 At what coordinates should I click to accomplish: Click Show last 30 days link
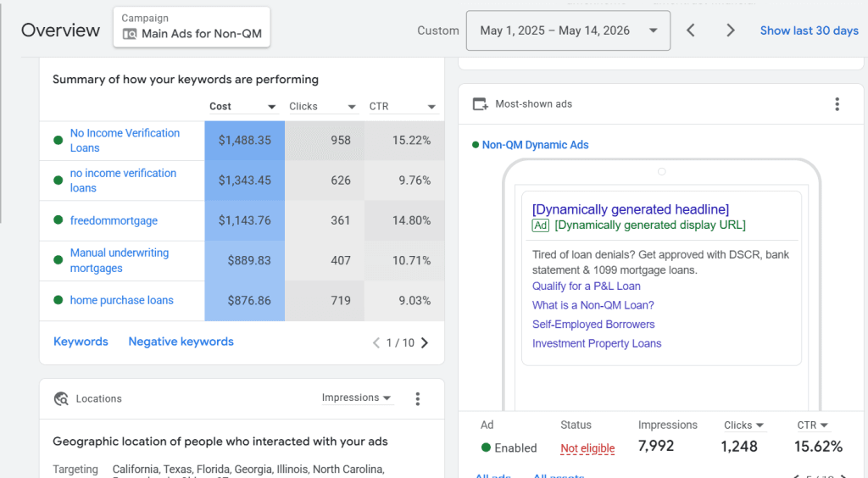(809, 31)
